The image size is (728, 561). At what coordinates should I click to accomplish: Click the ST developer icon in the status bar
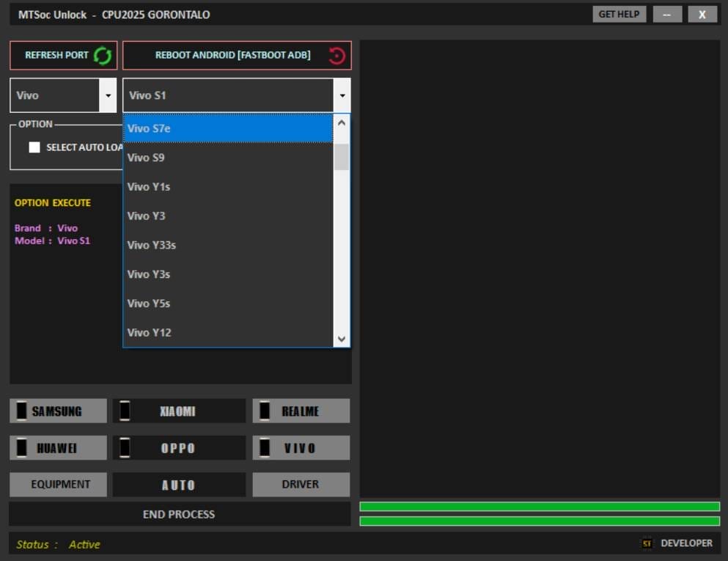tap(646, 543)
